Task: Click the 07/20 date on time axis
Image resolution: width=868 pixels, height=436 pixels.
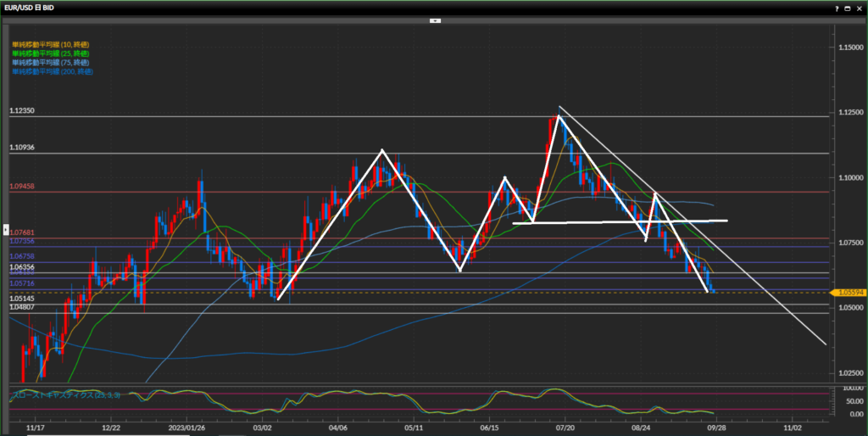Action: coord(565,429)
